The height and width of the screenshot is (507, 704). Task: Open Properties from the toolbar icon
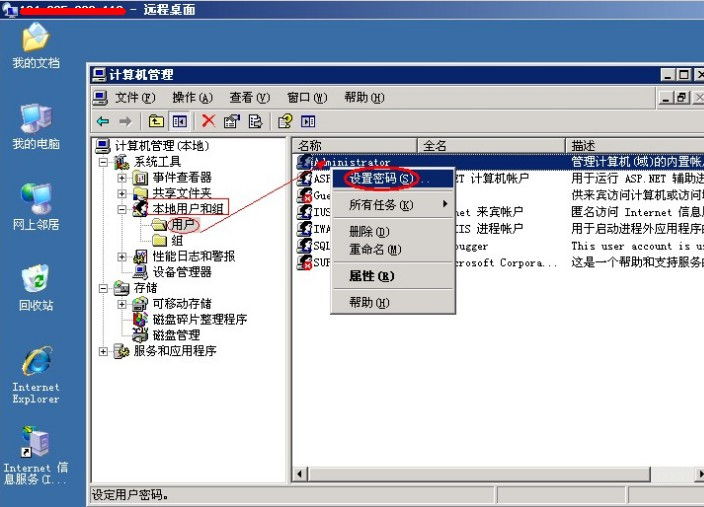(232, 121)
